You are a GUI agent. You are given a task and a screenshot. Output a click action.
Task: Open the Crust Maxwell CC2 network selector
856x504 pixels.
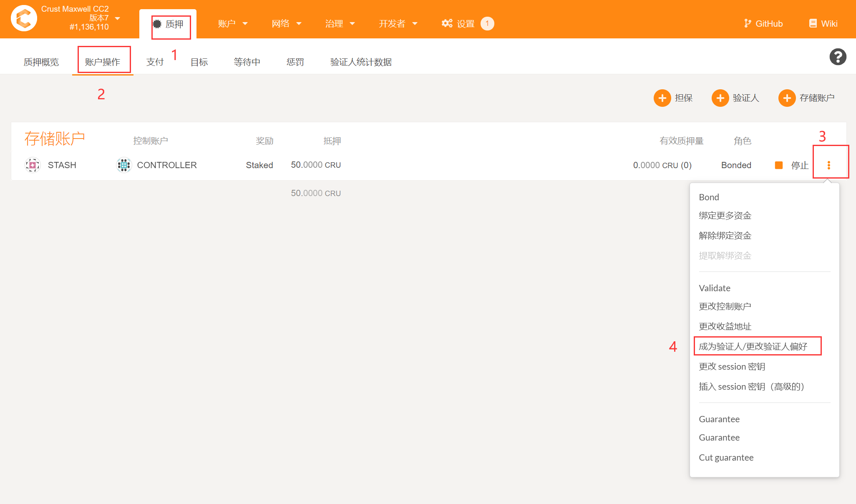pos(79,18)
